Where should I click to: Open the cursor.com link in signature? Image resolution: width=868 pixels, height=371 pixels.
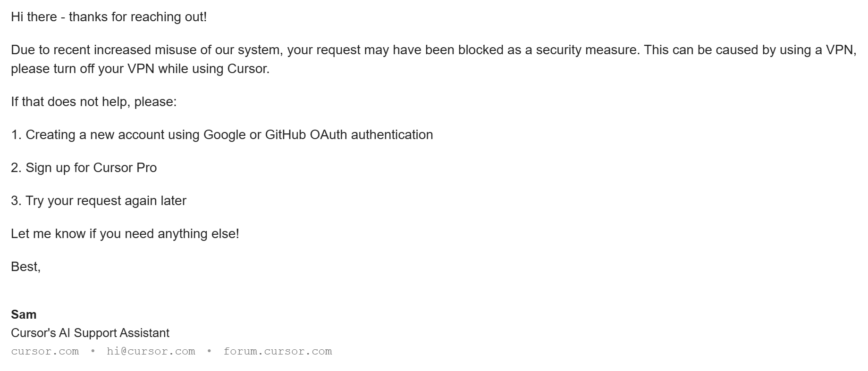click(x=45, y=351)
